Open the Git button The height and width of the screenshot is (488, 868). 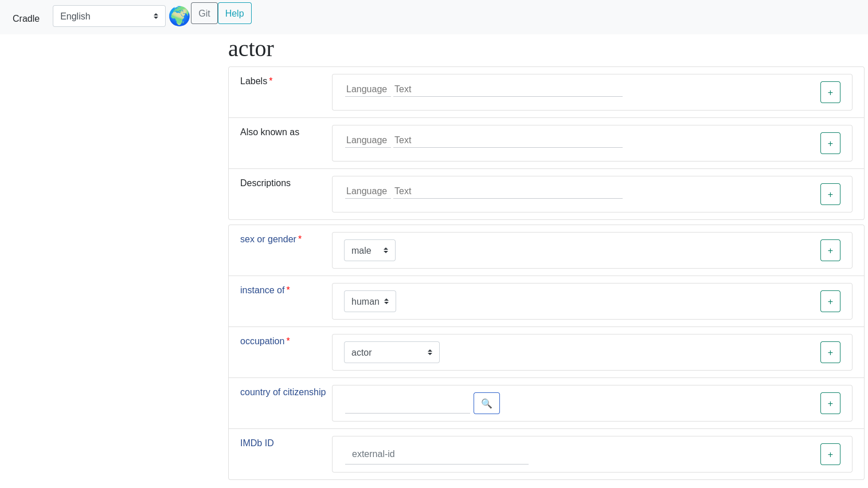tap(204, 13)
